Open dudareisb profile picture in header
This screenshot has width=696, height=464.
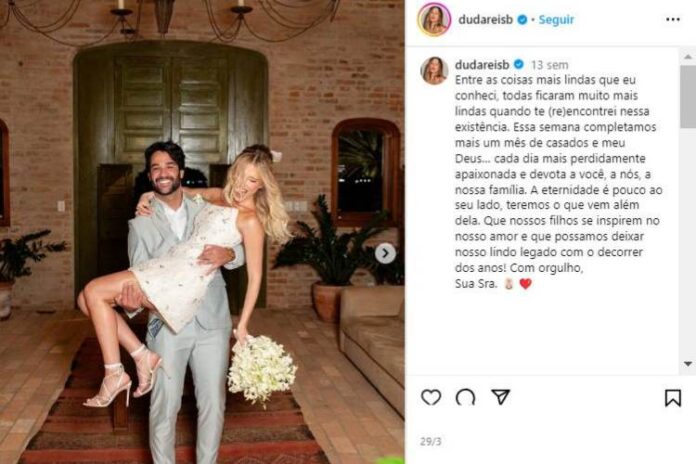click(x=434, y=19)
